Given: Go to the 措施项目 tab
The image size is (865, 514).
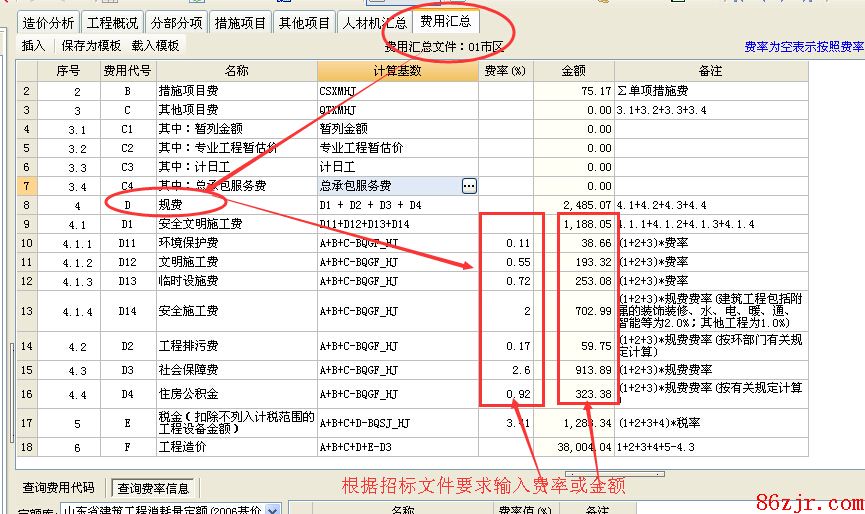Looking at the screenshot, I should (x=240, y=22).
